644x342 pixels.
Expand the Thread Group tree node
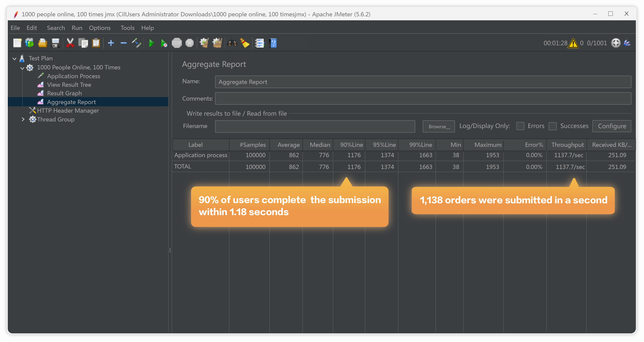point(23,119)
